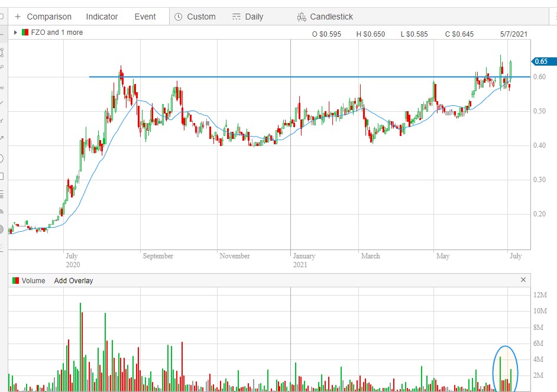Click Add Overlay in the Volume panel

pos(73,280)
